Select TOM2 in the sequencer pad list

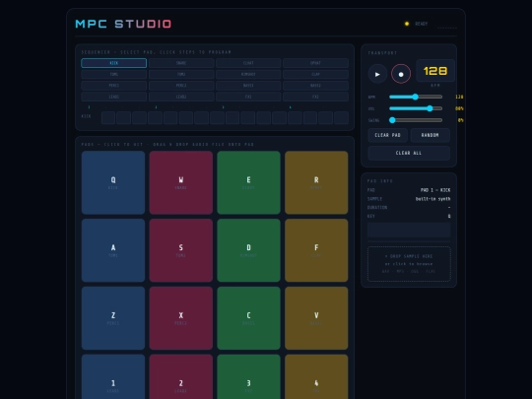coord(181,74)
